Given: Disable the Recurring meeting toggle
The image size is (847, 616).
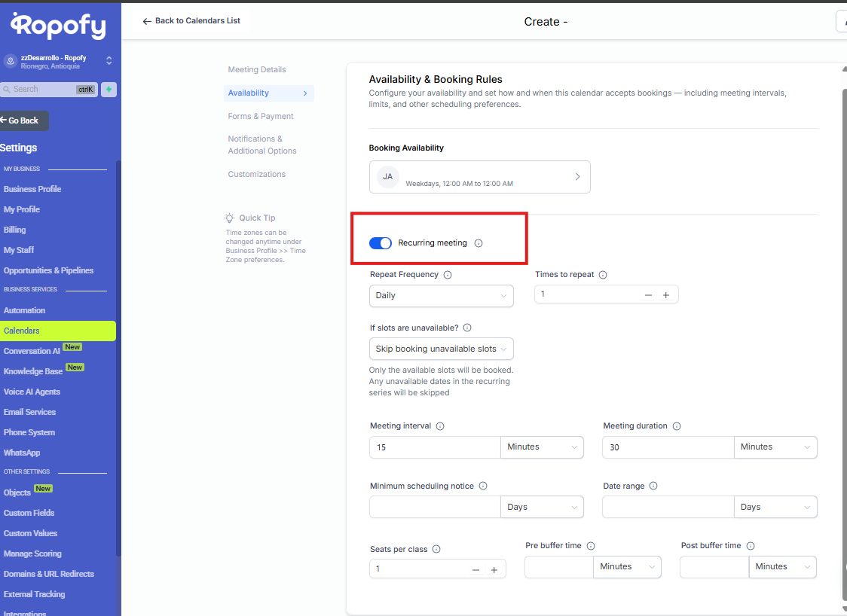Looking at the screenshot, I should (381, 243).
